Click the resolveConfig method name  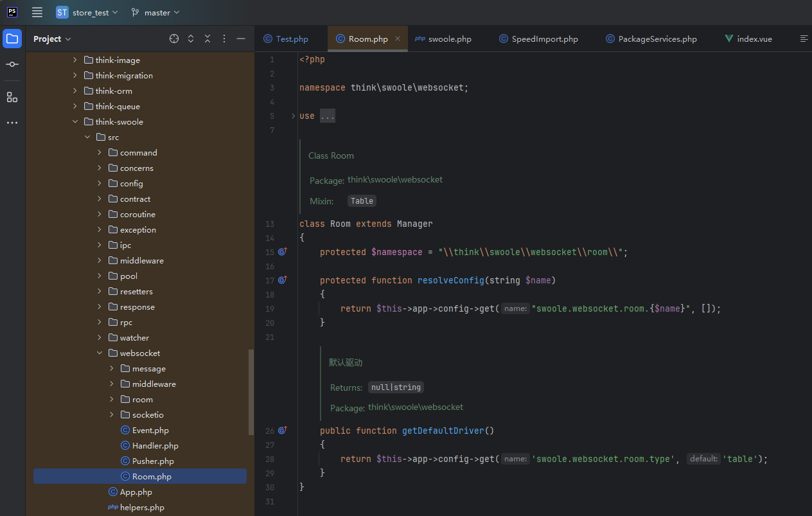tap(450, 280)
